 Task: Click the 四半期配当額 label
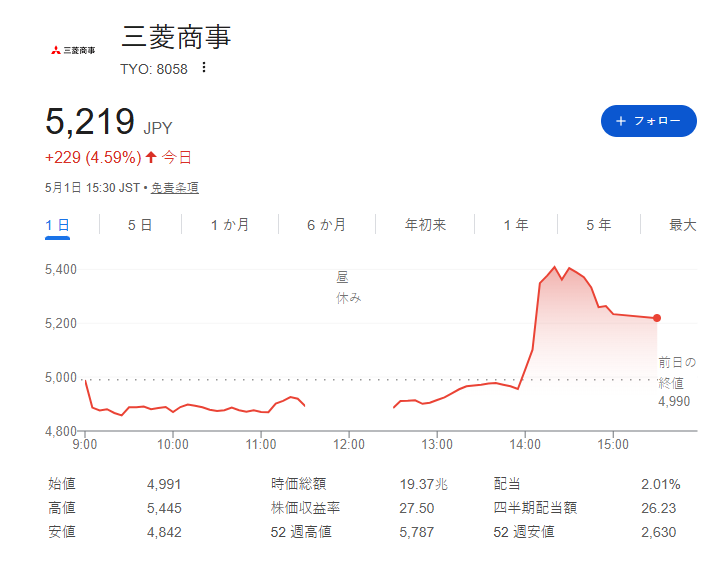[535, 508]
